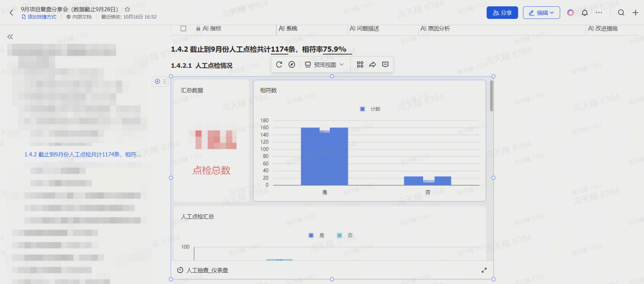This screenshot has height=284, width=644.
Task: Click the dashboard's vertical scrollbar
Action: coord(492,96)
